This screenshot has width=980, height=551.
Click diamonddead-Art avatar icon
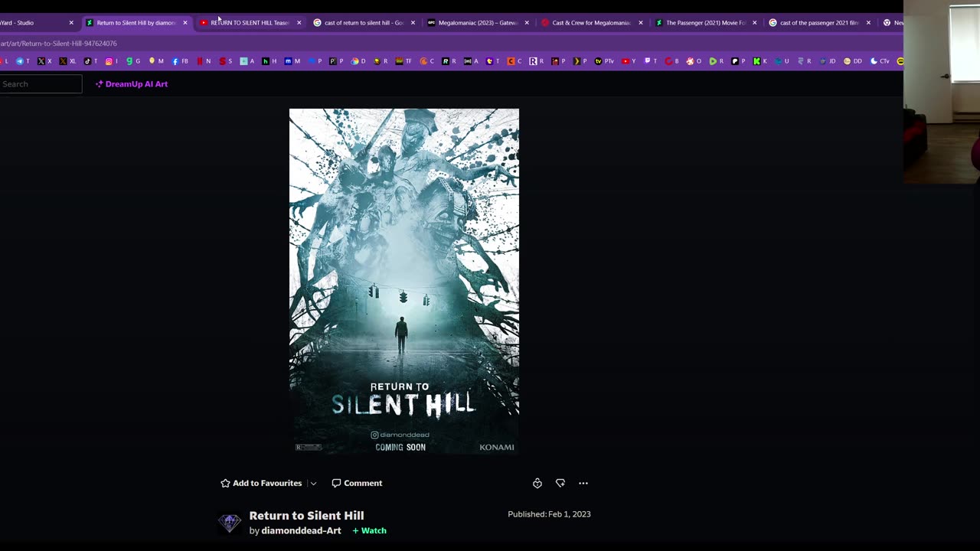tap(230, 523)
